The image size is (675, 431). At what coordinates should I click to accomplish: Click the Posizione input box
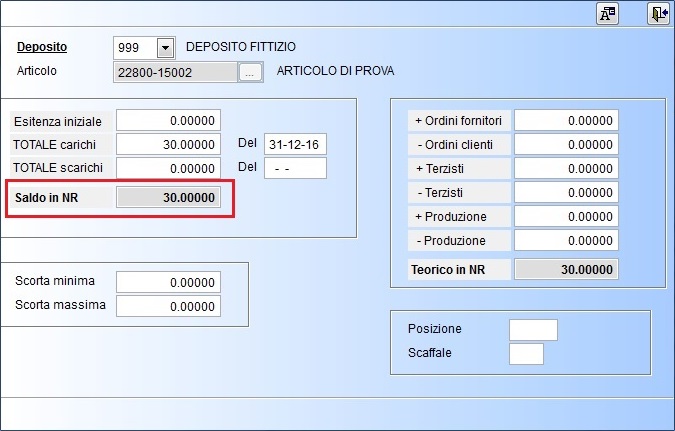533,330
